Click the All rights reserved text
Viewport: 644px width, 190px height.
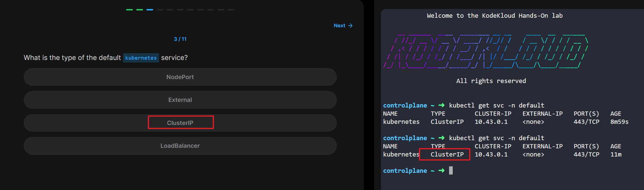[491, 81]
